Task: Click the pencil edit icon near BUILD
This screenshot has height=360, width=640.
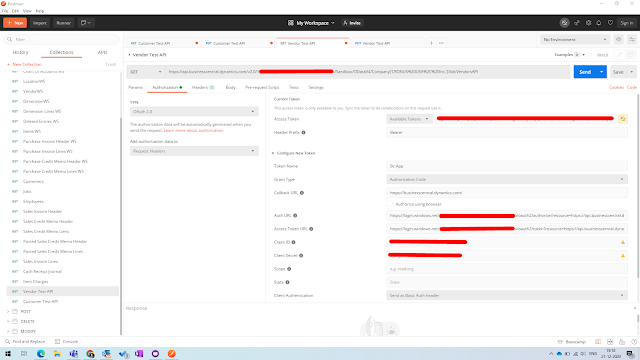Action: 620,55
